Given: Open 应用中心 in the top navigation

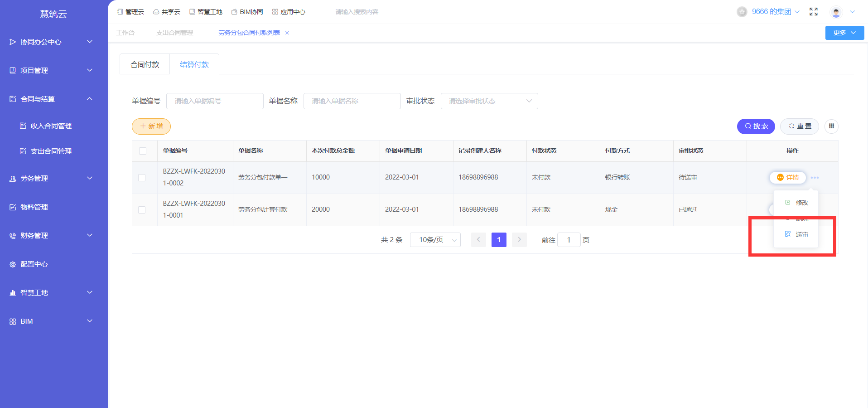Looking at the screenshot, I should [x=289, y=12].
